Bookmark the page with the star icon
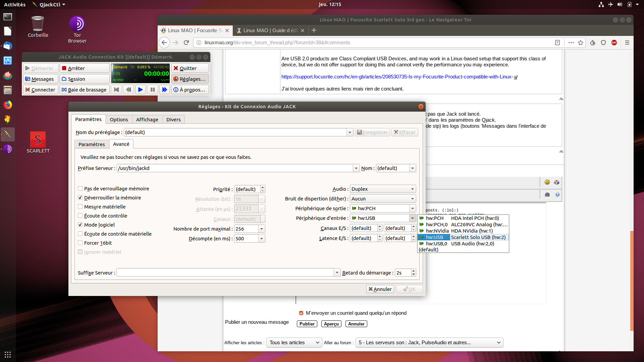The height and width of the screenshot is (362, 644). (581, 43)
